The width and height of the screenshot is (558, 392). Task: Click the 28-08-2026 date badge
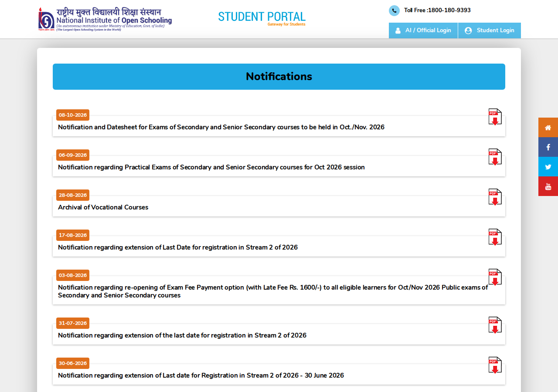tap(73, 195)
